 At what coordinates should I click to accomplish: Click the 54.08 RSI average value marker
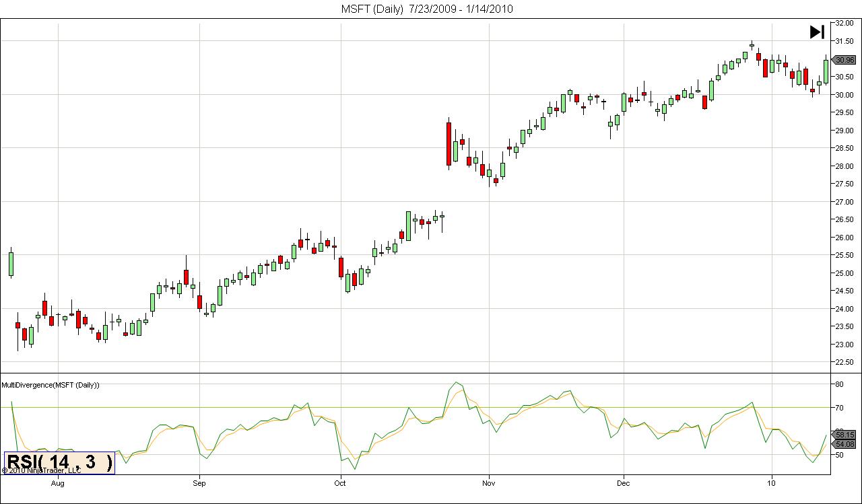(844, 444)
